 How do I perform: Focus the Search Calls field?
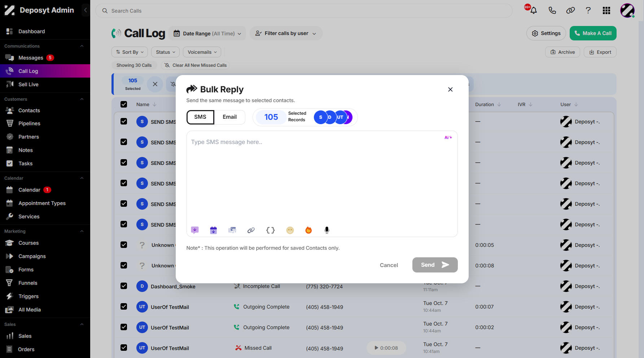point(304,11)
